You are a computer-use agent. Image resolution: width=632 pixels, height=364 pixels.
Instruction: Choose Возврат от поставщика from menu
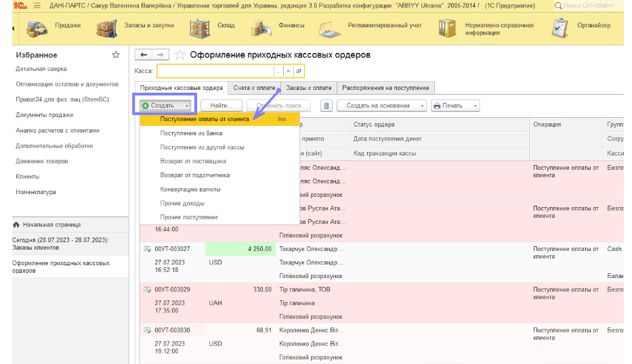[193, 161]
